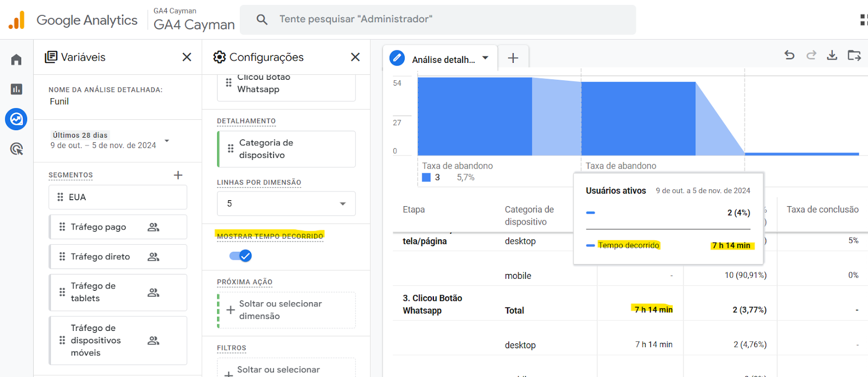Grab the drag handle of EUA segment
The height and width of the screenshot is (377, 868).
point(60,197)
